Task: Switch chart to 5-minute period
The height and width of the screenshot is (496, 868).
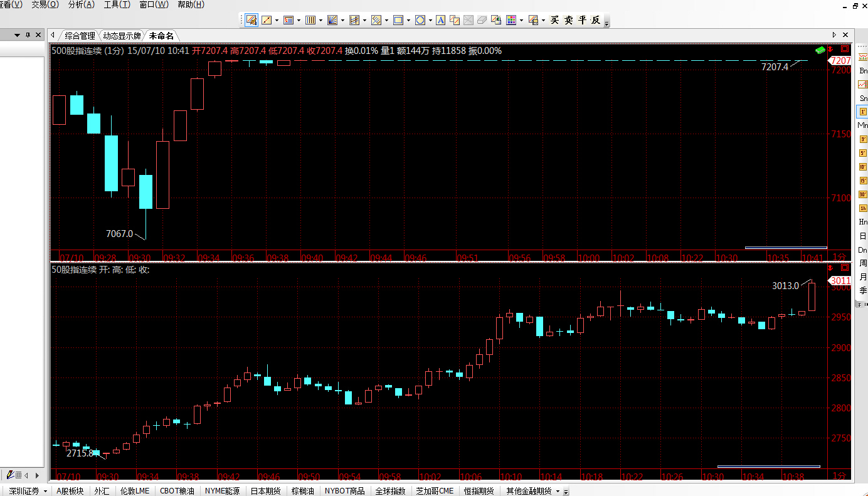Action: pyautogui.click(x=863, y=152)
